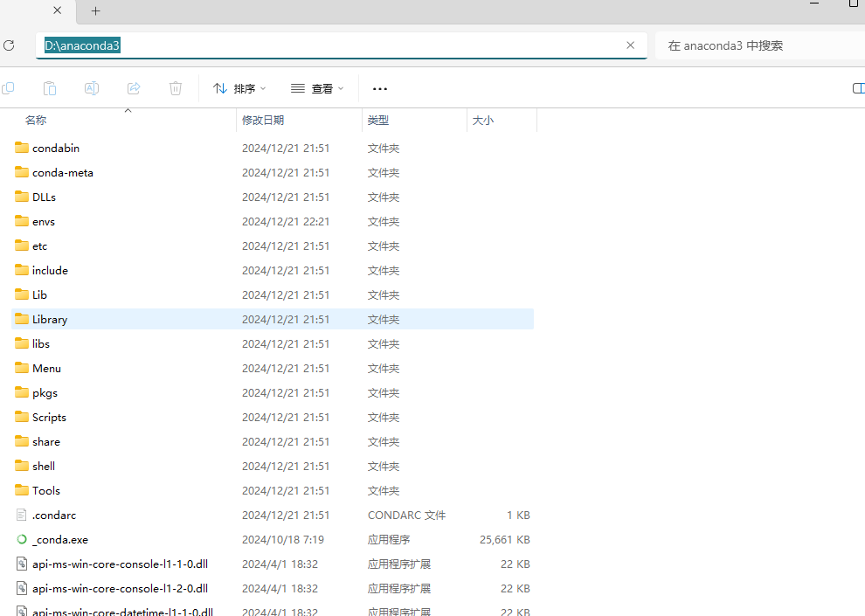Click the 2024/10/18 7:19 modified date
The image size is (865, 616).
point(283,540)
